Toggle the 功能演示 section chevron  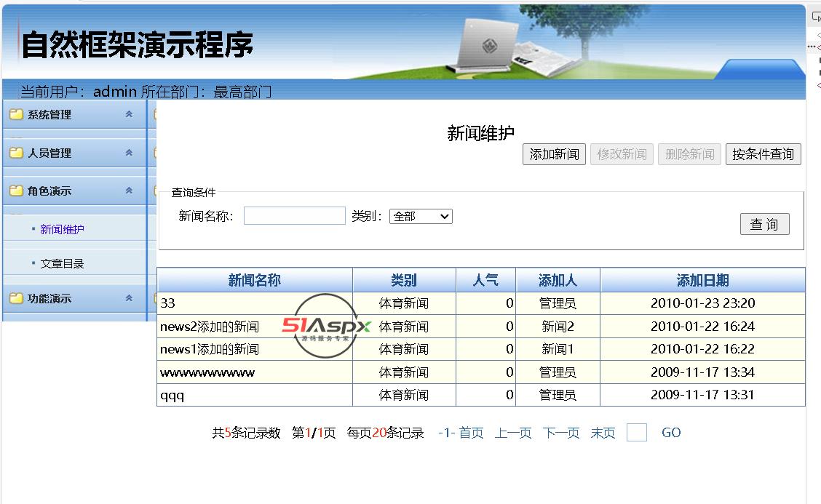[x=129, y=298]
